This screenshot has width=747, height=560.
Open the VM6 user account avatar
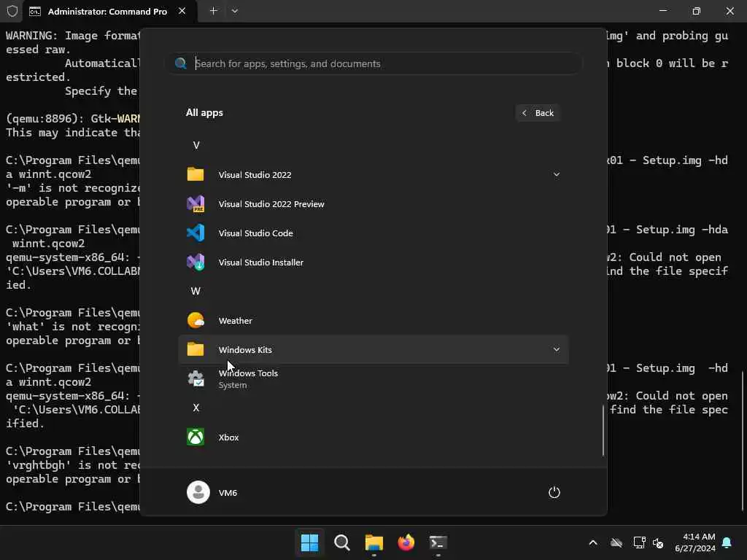198,492
